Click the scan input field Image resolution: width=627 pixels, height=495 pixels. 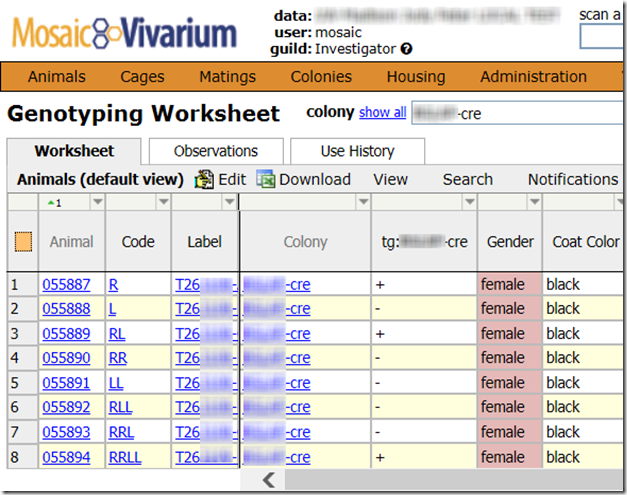(x=601, y=37)
